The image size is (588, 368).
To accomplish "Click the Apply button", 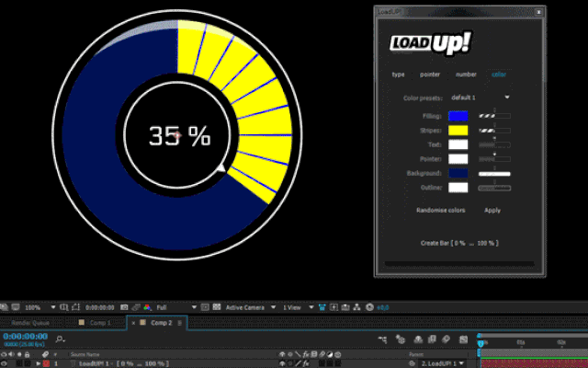I will [492, 211].
